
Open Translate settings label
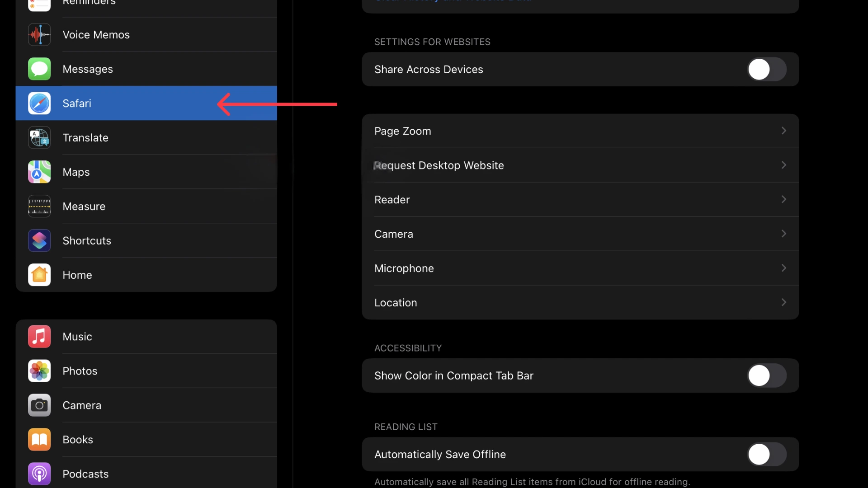[85, 138]
